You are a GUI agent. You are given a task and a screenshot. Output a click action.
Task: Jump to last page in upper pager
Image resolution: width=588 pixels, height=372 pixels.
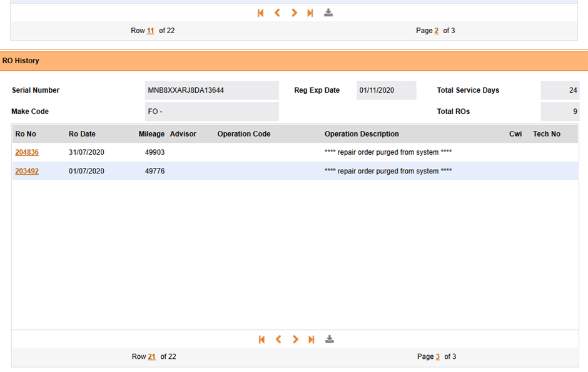coord(310,13)
